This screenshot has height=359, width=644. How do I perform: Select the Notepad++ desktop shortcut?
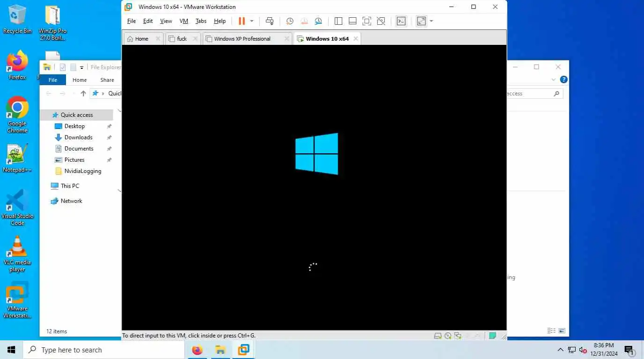17,158
